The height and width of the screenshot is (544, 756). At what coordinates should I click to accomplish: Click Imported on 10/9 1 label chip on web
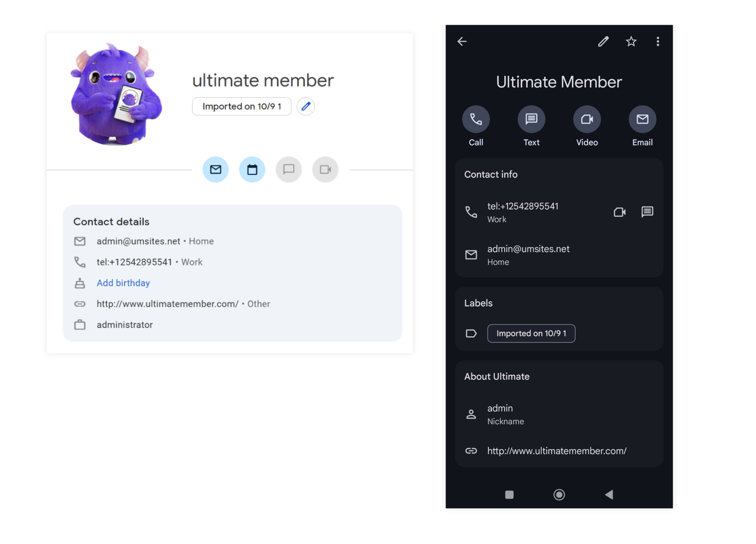(x=242, y=106)
